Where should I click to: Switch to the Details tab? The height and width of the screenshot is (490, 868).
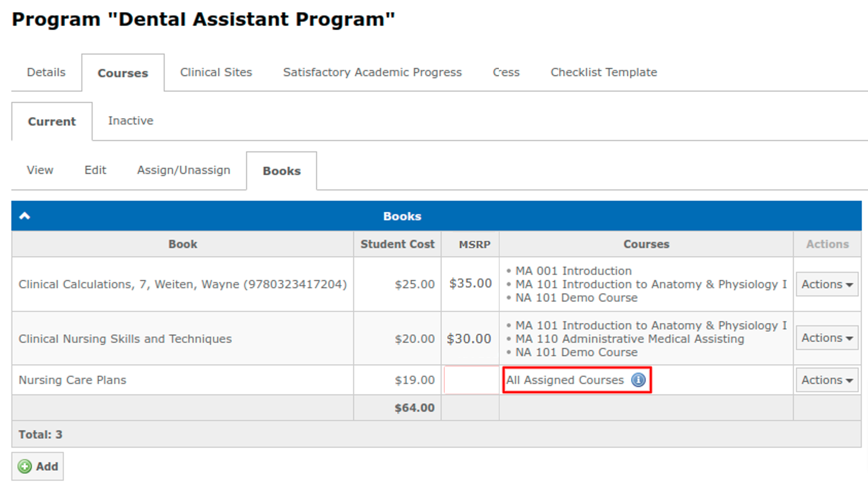pyautogui.click(x=46, y=72)
